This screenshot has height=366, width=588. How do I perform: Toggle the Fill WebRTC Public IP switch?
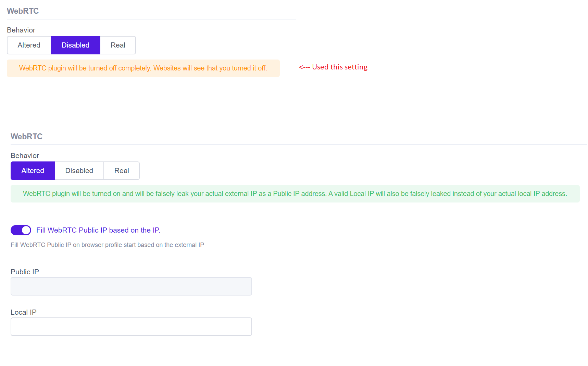point(21,230)
